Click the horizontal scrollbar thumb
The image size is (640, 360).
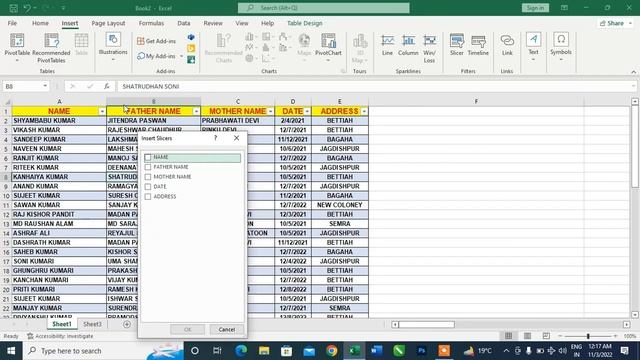(x=427, y=324)
